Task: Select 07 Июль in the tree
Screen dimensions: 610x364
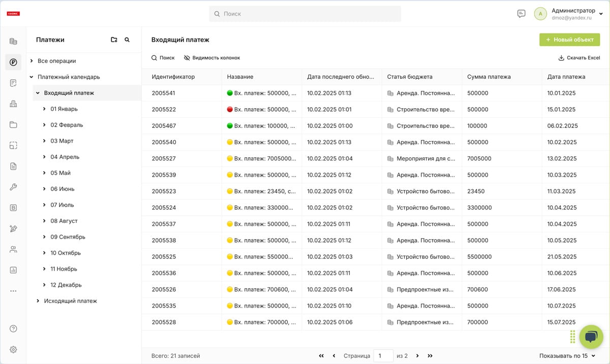Action: click(62, 205)
